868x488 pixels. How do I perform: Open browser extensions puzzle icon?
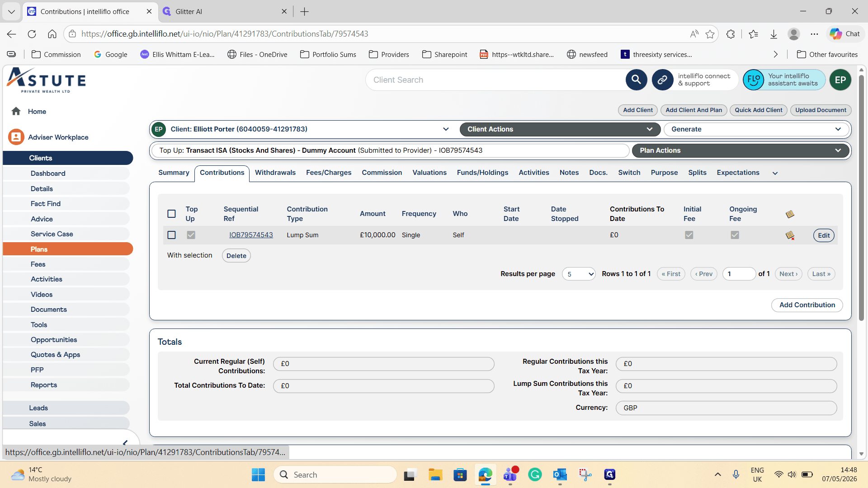tap(731, 34)
